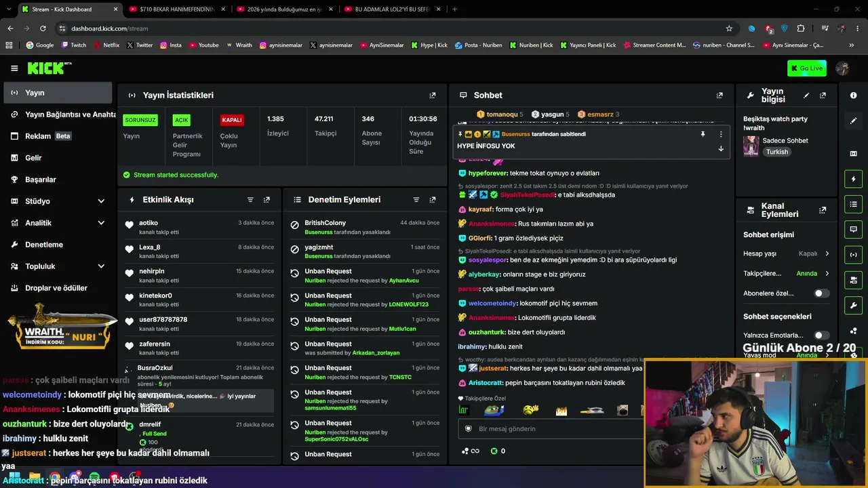Toggle the Abonelere özel switch

[821, 293]
